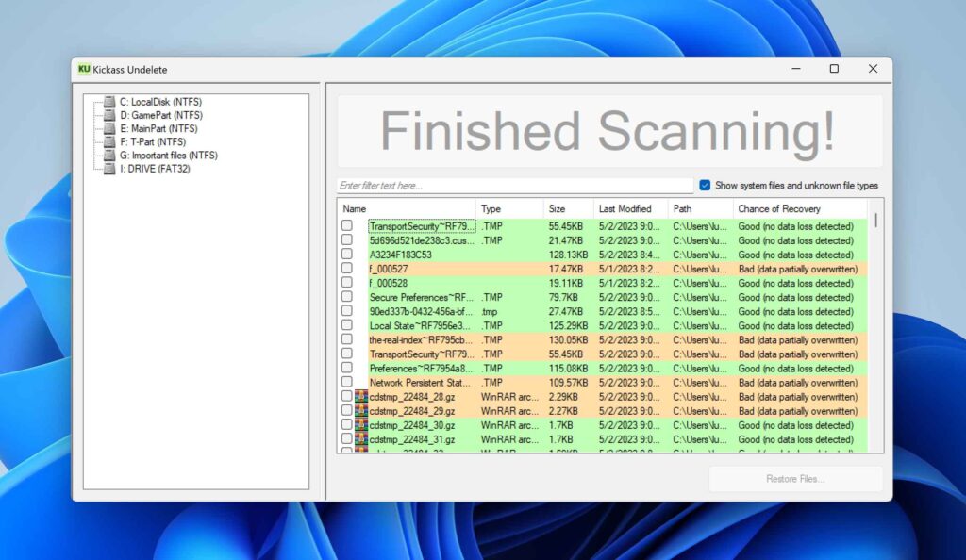Click the WinRAR icon beside cdstmp_22484_31.gz
Image resolution: width=966 pixels, height=560 pixels.
(x=361, y=439)
